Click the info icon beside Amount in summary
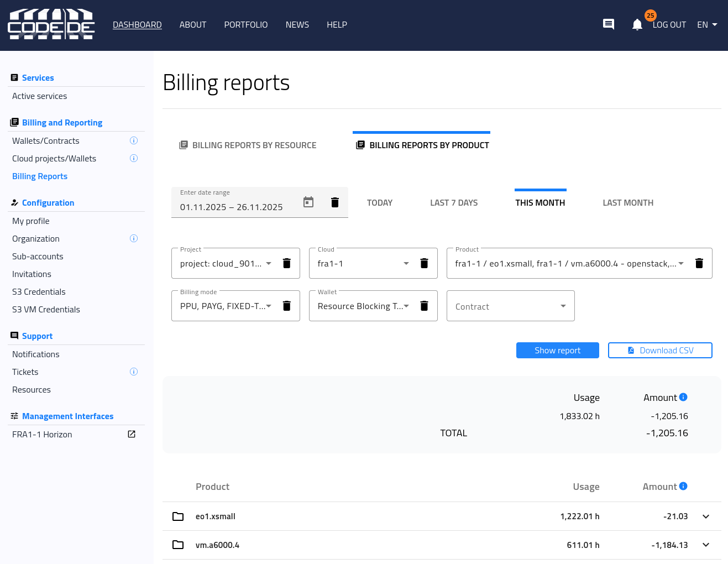This screenshot has height=564, width=728. (683, 397)
